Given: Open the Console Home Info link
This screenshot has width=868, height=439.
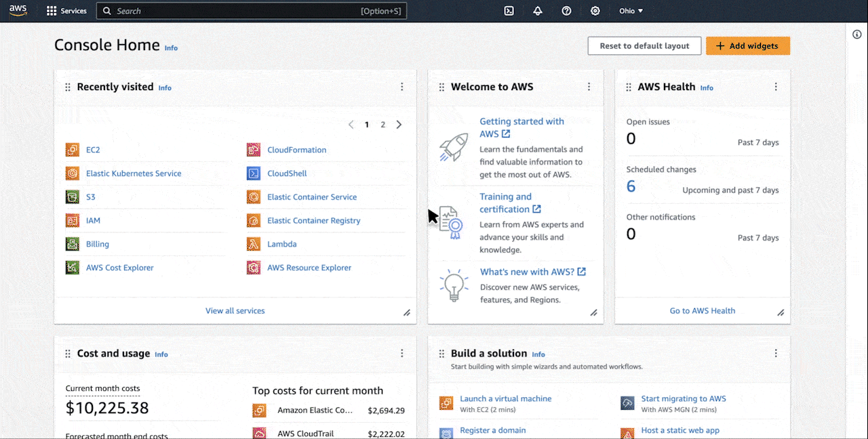Looking at the screenshot, I should pyautogui.click(x=171, y=48).
